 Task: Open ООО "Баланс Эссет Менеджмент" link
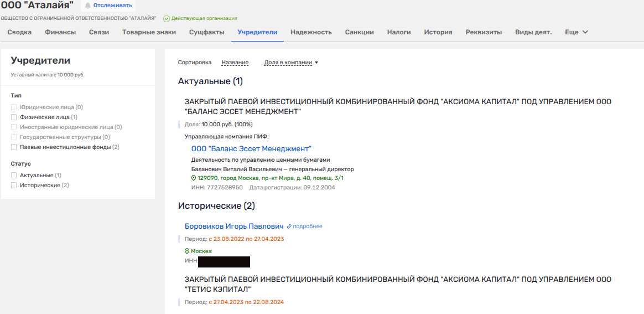pos(251,148)
